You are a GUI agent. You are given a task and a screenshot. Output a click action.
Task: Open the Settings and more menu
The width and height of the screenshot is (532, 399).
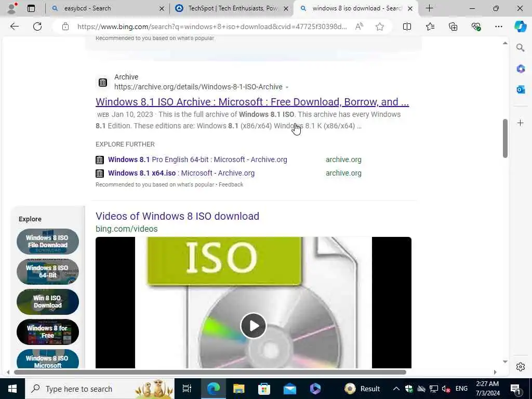pos(498,26)
